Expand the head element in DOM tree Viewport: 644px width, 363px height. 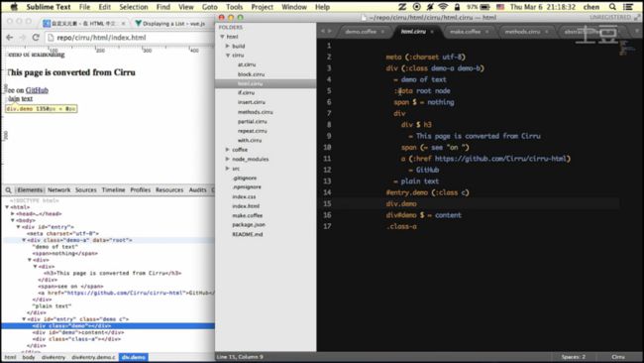[x=12, y=214]
